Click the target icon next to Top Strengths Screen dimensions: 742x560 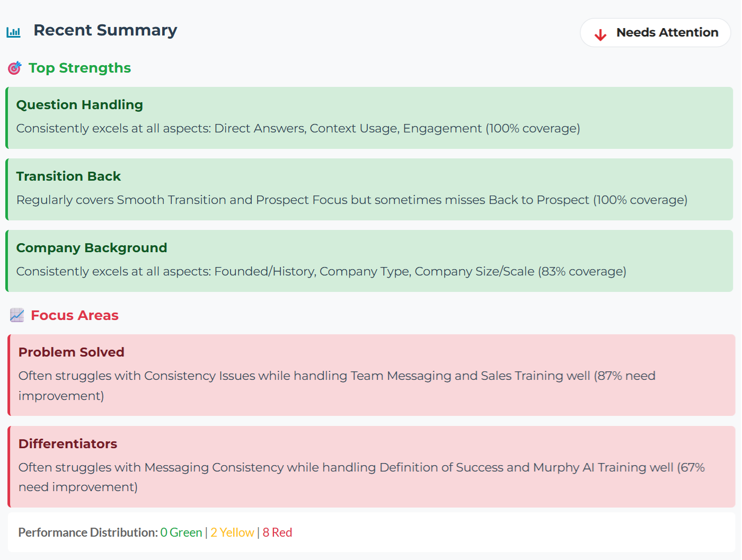click(x=15, y=68)
